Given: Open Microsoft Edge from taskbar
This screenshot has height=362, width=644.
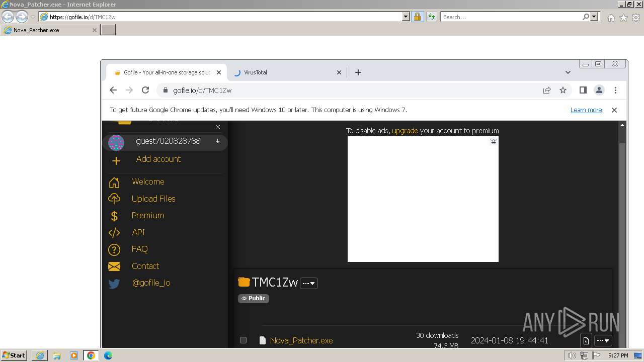Looking at the screenshot, I should click(x=108, y=355).
